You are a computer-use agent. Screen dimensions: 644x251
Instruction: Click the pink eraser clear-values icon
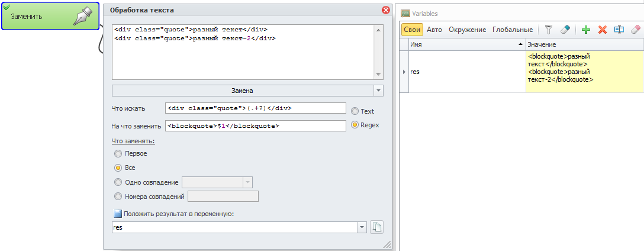tap(635, 30)
